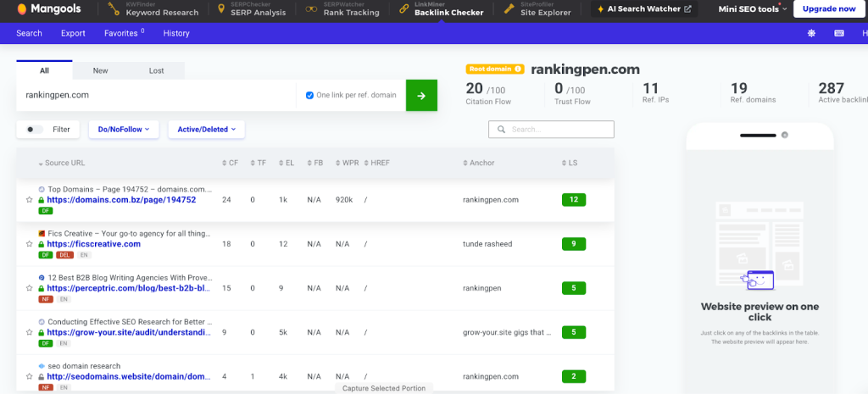Open the Active/Deleted dropdown

206,130
